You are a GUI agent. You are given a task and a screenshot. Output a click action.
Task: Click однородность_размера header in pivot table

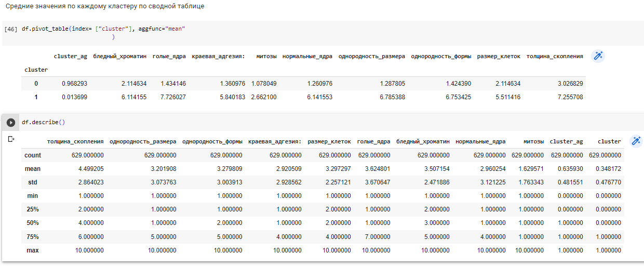[x=372, y=56]
